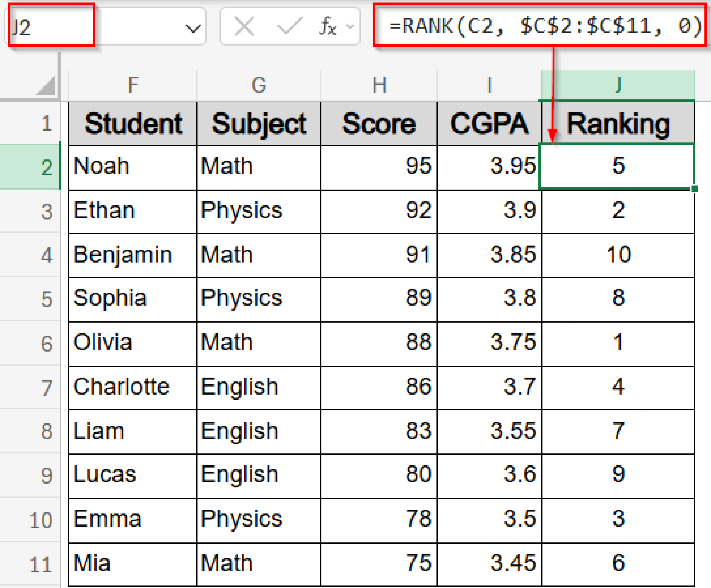Select column header H
The image size is (711, 588).
pos(379,85)
